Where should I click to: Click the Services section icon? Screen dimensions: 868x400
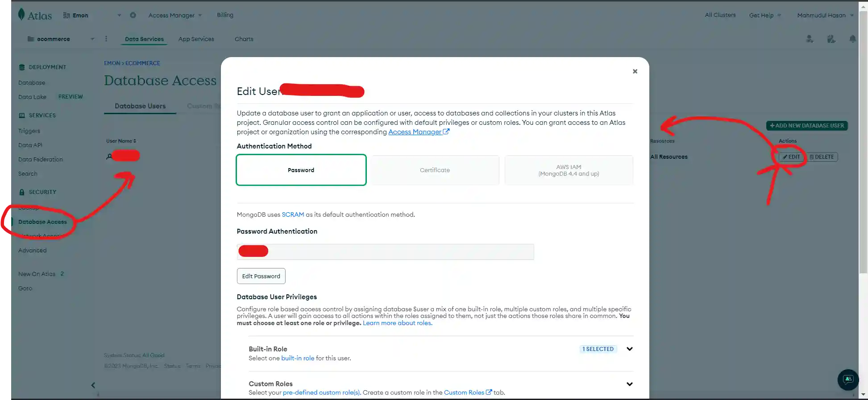click(x=22, y=115)
